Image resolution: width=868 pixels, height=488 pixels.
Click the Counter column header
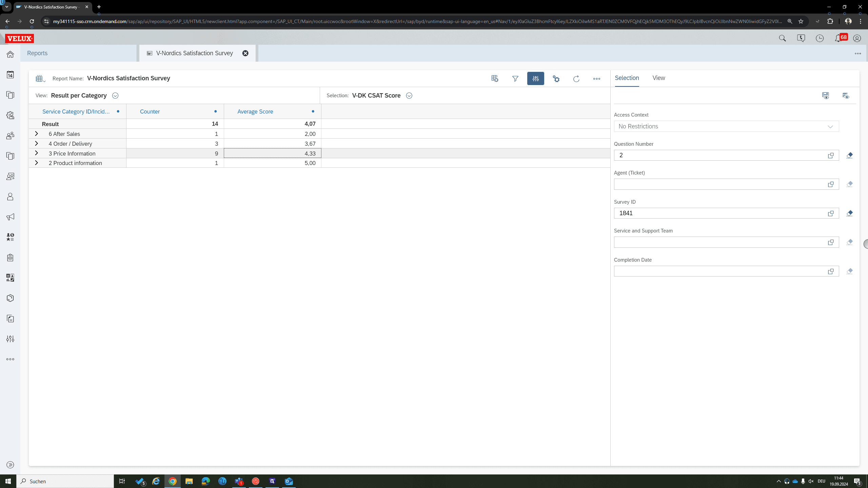pyautogui.click(x=150, y=111)
